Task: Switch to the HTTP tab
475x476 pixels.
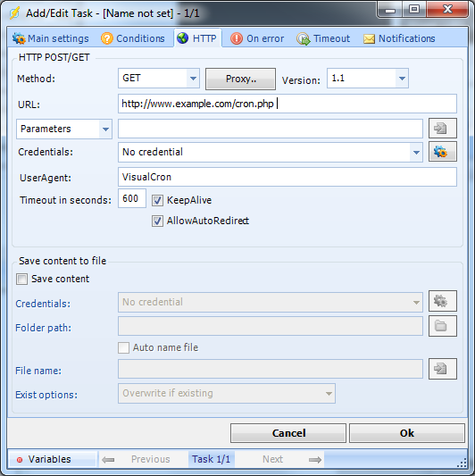Action: tap(197, 38)
